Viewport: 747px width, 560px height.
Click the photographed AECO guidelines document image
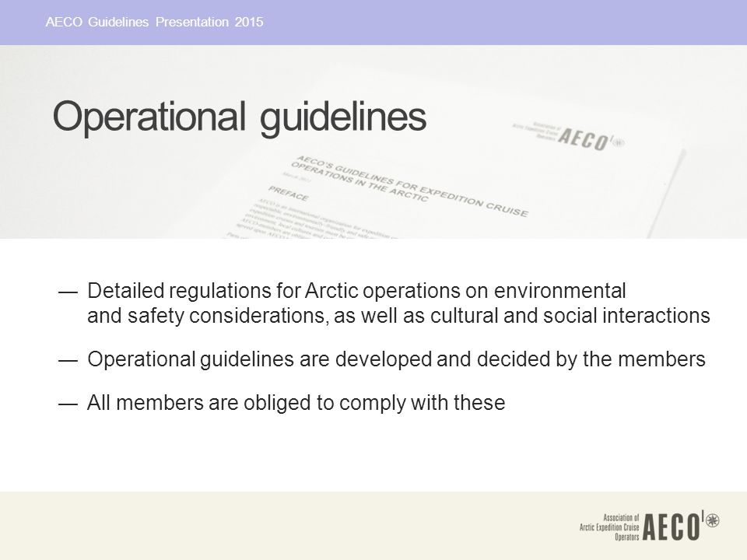[373, 142]
